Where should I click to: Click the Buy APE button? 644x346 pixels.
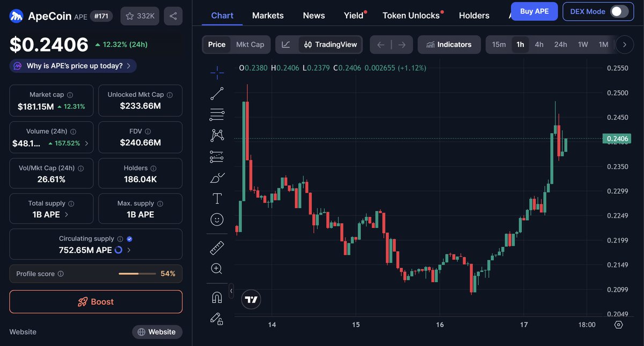pyautogui.click(x=534, y=11)
